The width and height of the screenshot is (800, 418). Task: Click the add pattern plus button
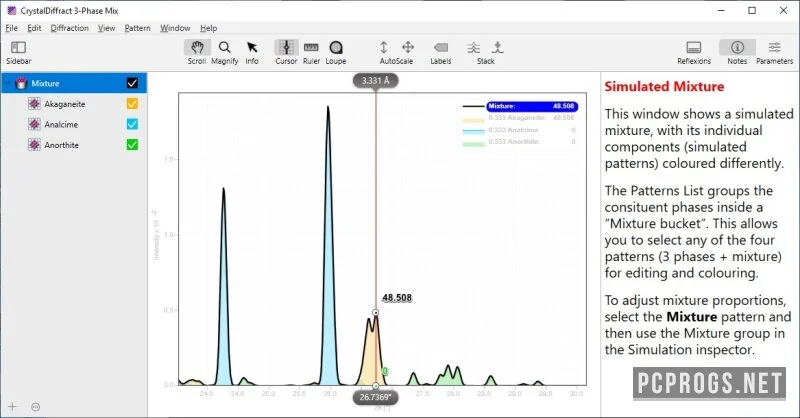pyautogui.click(x=12, y=406)
